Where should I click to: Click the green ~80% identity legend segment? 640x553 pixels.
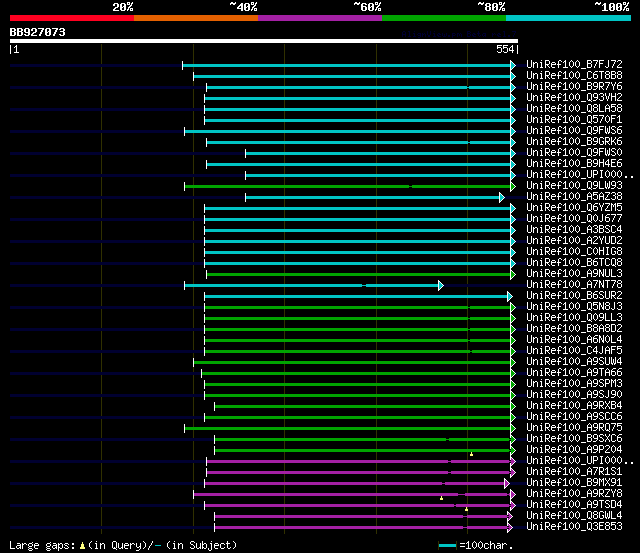[x=444, y=18]
